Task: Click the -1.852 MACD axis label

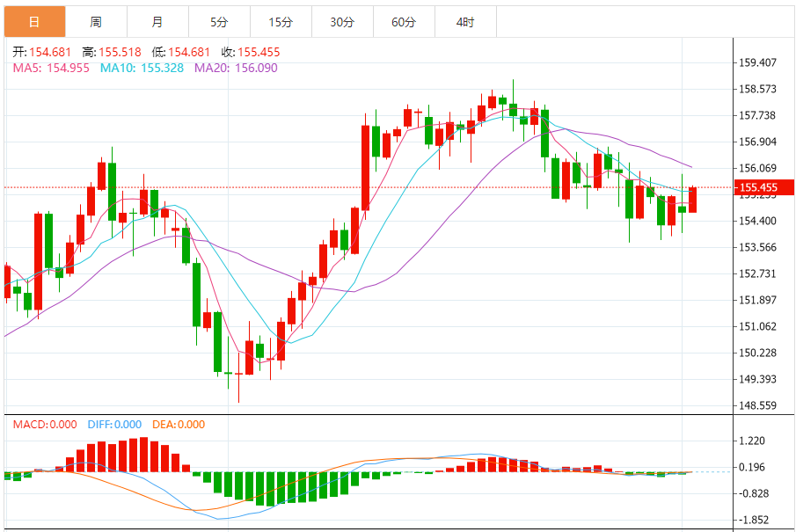Action: point(753,521)
